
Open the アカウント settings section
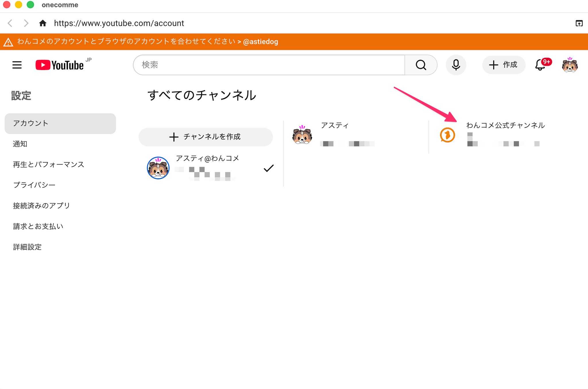tap(60, 123)
